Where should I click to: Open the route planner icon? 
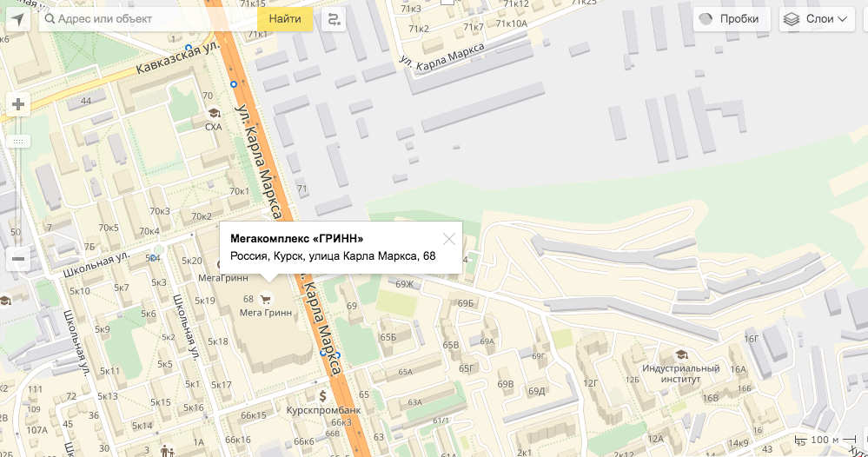pos(334,19)
